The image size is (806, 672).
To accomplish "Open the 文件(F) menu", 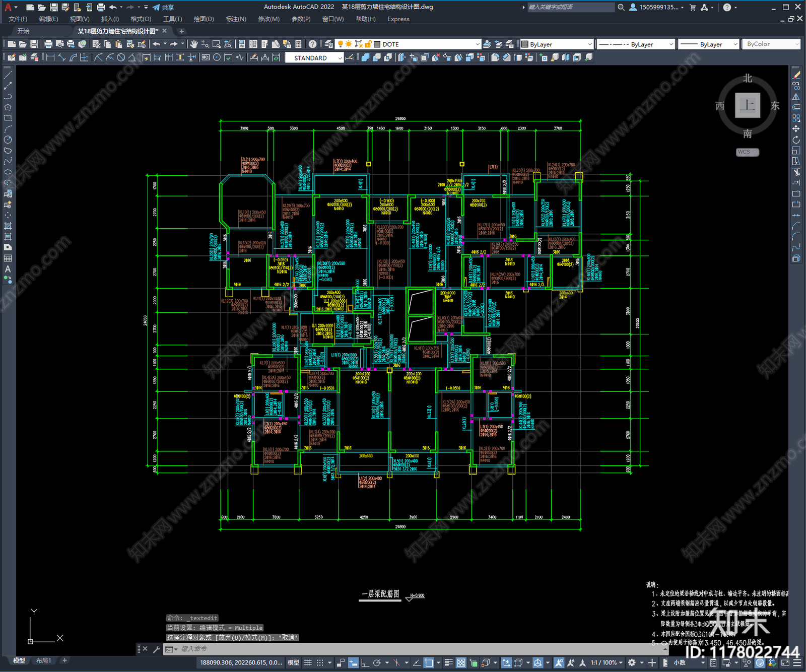I will pos(18,19).
